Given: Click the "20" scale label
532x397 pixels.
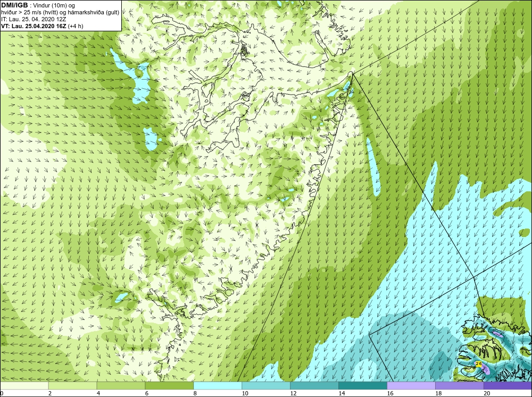Looking at the screenshot, I should [487, 393].
